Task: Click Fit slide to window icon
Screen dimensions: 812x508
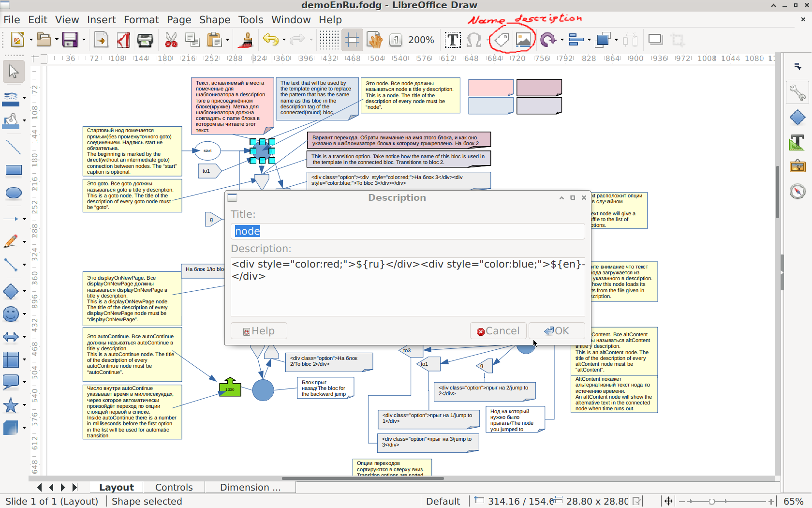Action: (668, 501)
